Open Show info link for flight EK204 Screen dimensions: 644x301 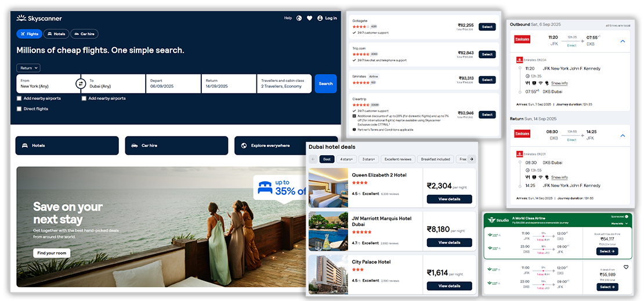tap(559, 83)
